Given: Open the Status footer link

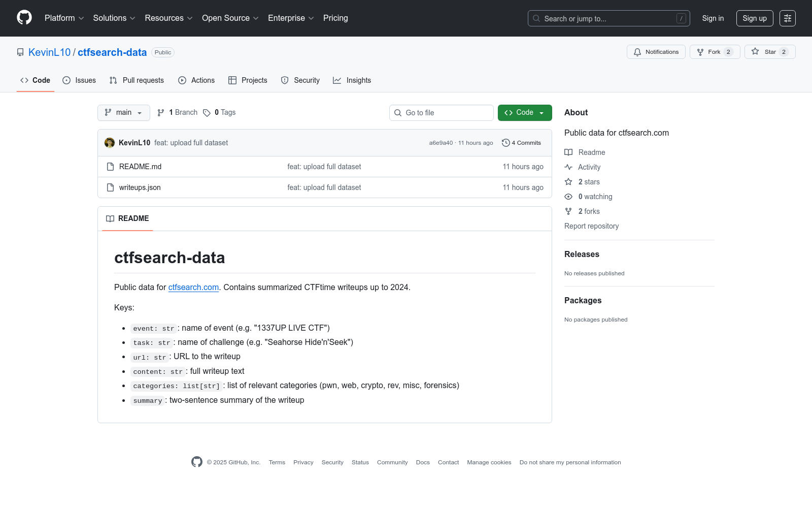Looking at the screenshot, I should point(360,462).
